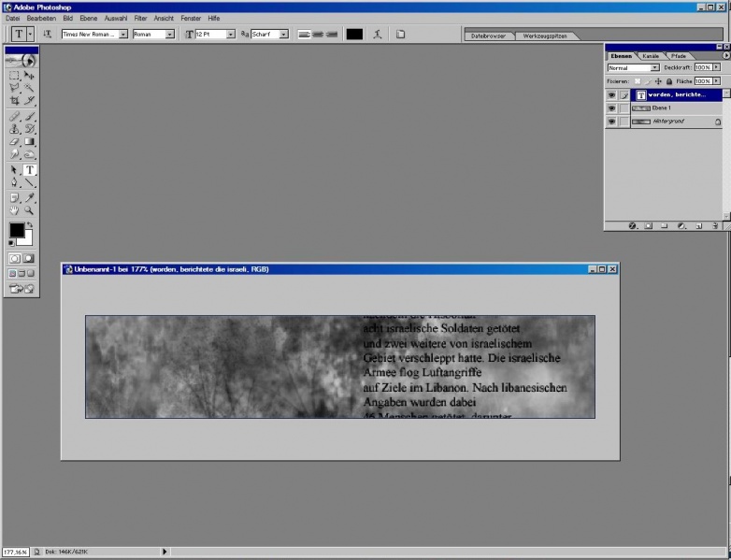Select the Eyedropper tool
Image resolution: width=731 pixels, height=560 pixels.
pos(29,198)
